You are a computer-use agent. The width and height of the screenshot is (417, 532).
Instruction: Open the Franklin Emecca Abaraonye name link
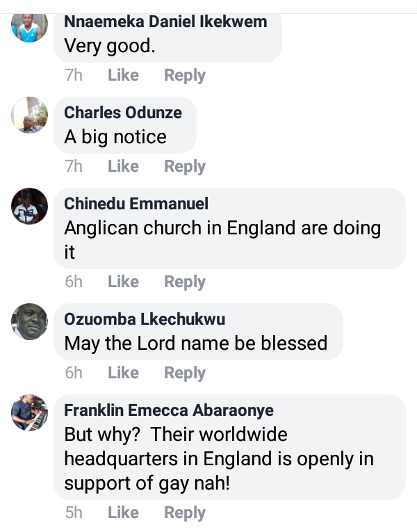169,410
